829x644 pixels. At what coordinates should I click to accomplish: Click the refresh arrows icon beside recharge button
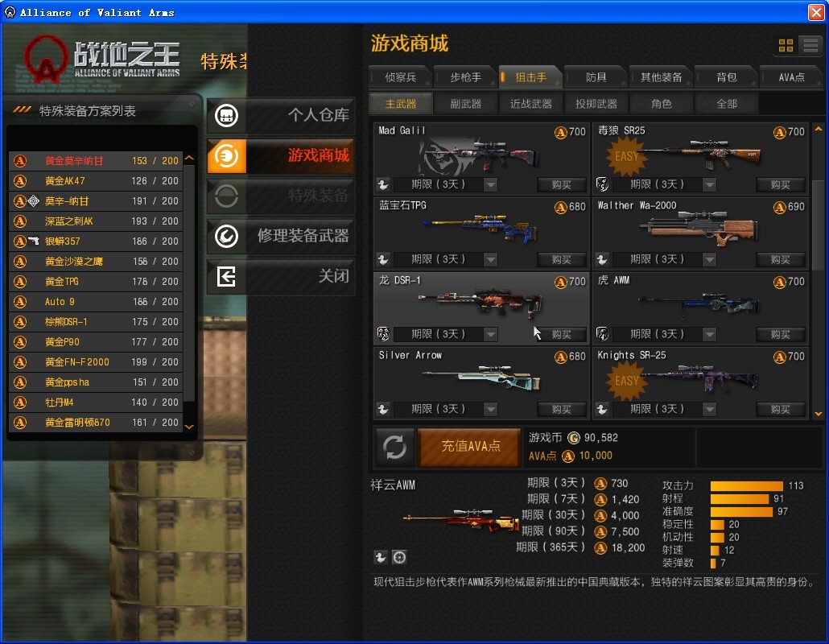click(394, 447)
